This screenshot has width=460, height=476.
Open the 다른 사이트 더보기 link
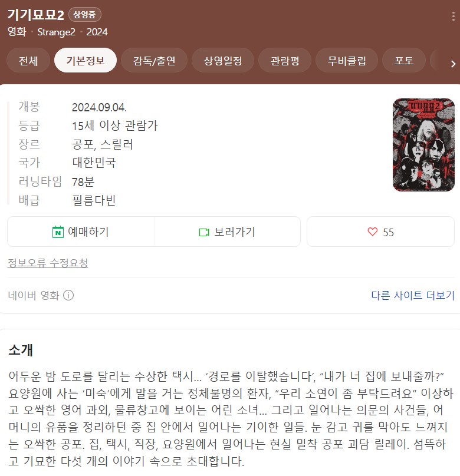(x=413, y=295)
